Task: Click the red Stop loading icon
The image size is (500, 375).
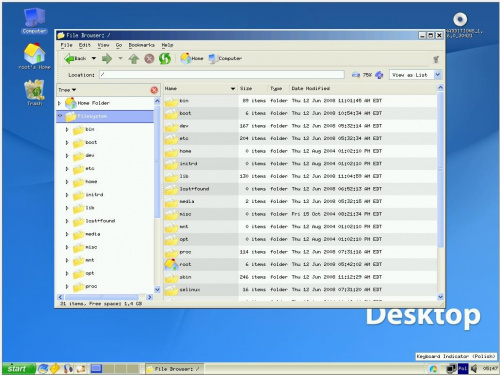Action: click(x=149, y=59)
